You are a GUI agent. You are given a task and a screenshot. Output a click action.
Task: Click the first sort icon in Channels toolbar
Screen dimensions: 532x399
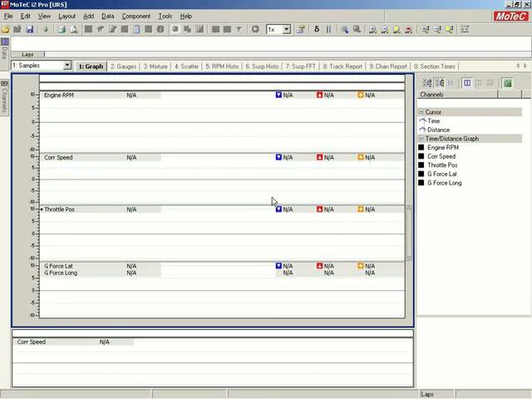[426, 83]
